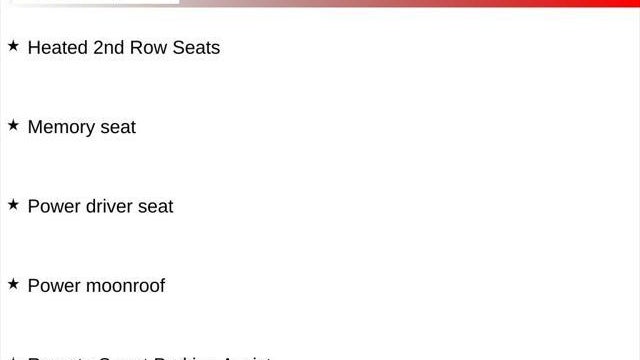Click the star bullet beside Power moonroof
The width and height of the screenshot is (640, 360).
pyautogui.click(x=13, y=284)
